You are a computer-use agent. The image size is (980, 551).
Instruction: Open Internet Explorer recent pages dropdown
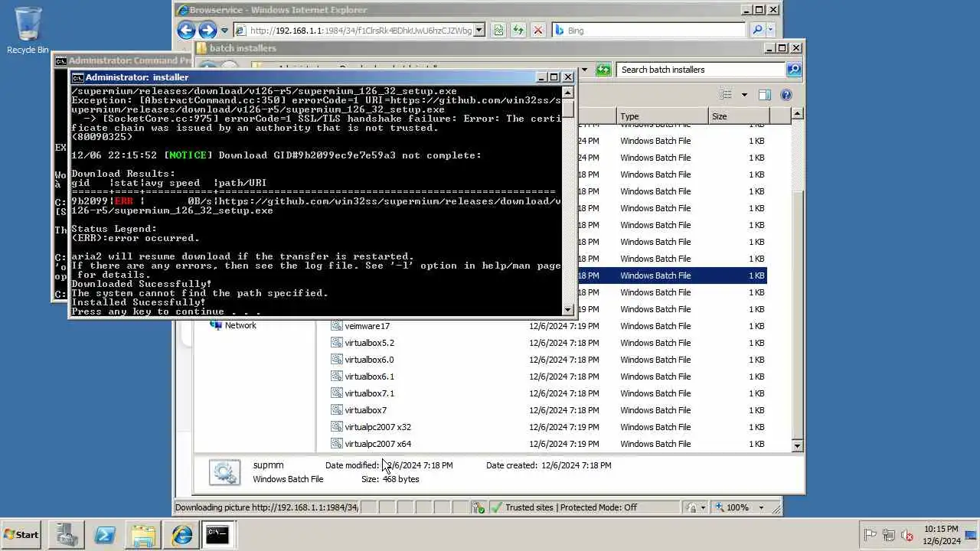(224, 31)
